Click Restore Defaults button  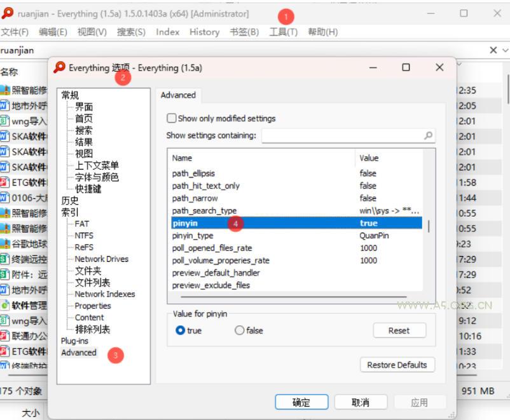pos(397,365)
